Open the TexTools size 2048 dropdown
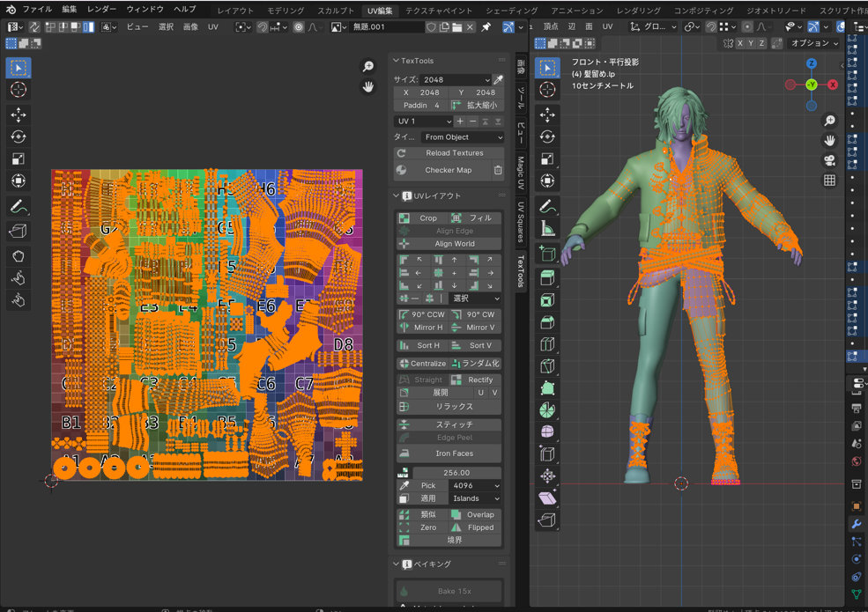The height and width of the screenshot is (612, 868). click(x=455, y=79)
